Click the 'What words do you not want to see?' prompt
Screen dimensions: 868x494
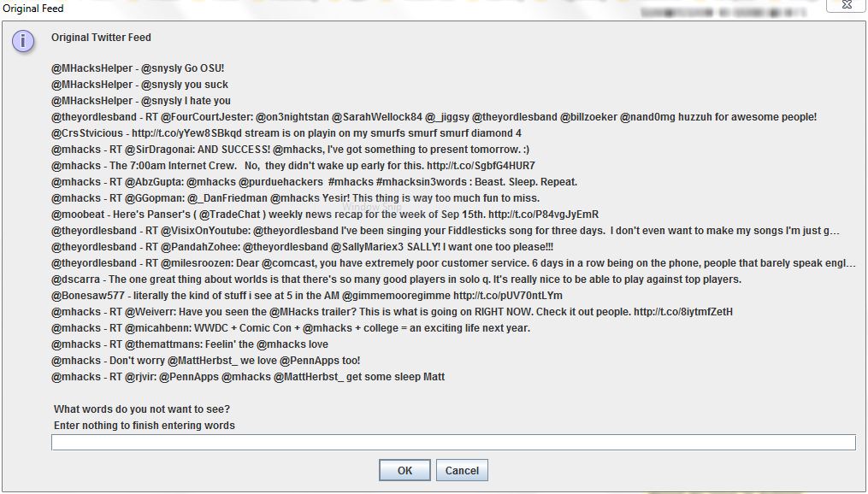142,409
